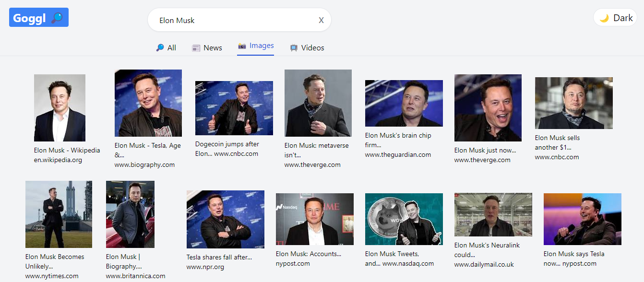The image size is (644, 282).
Task: Open the 'sells another $1' thumbnail
Action: (574, 103)
